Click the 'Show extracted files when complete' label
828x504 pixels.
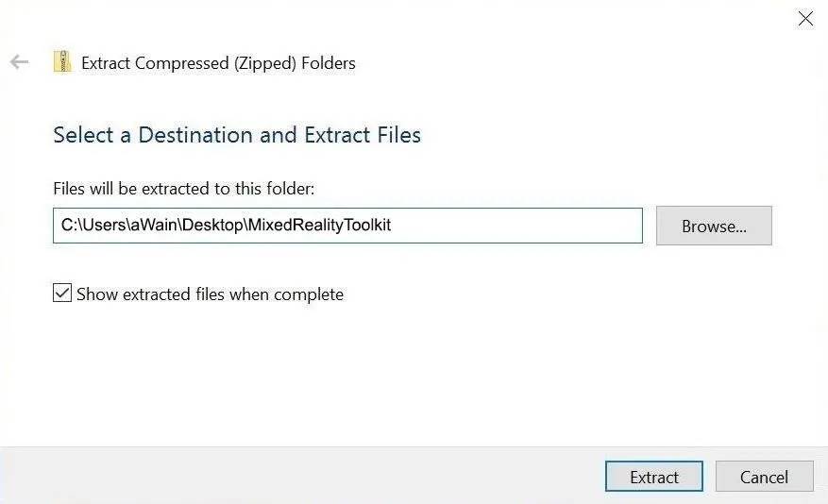tap(210, 294)
